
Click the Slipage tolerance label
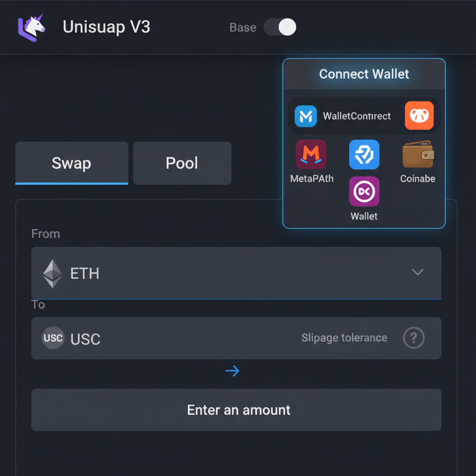pyautogui.click(x=344, y=338)
